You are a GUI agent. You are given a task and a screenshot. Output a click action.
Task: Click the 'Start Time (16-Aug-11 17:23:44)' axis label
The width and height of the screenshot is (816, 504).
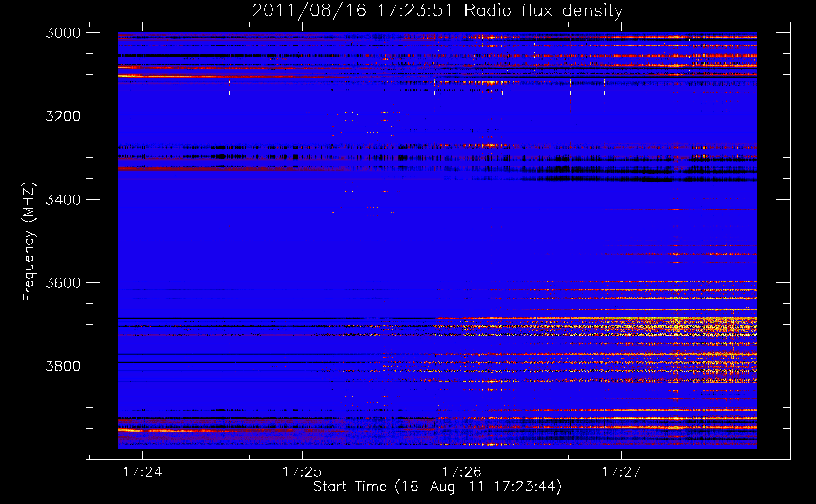pos(437,487)
